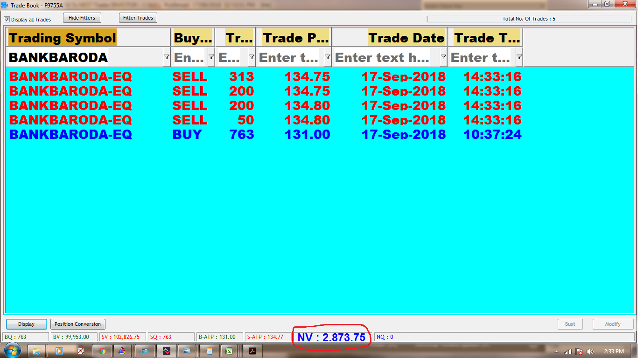The height and width of the screenshot is (358, 644).
Task: Select the BUY trade row symbol
Action: 70,134
